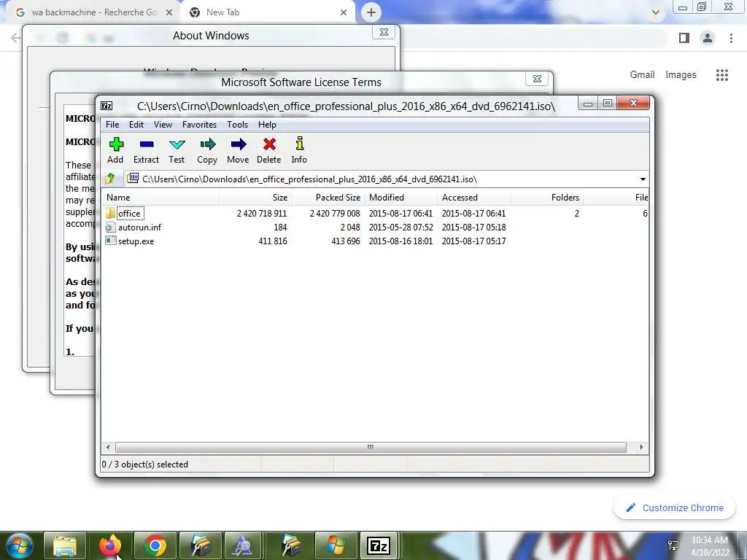Click accessed date 2015-08-17 05:17

pos(474,241)
